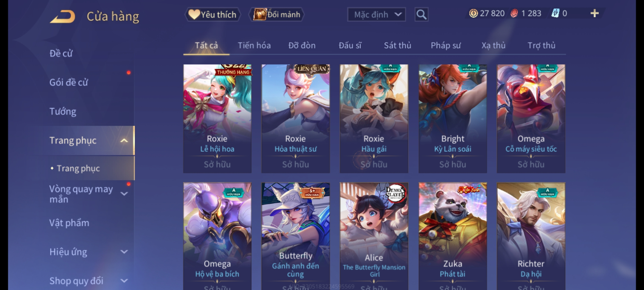Open the Mặc định sort dropdown
The height and width of the screenshot is (290, 644).
(x=376, y=15)
